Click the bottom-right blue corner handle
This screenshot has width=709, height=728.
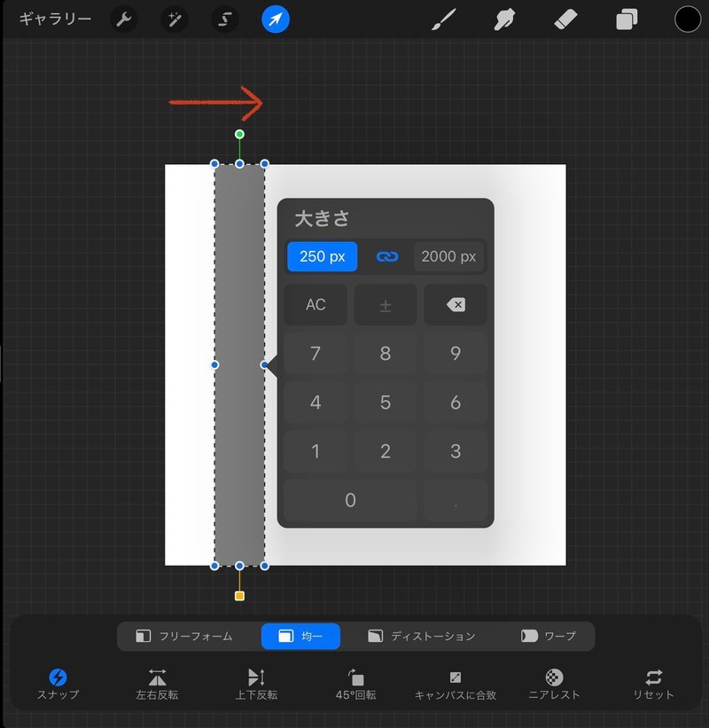coord(264,566)
